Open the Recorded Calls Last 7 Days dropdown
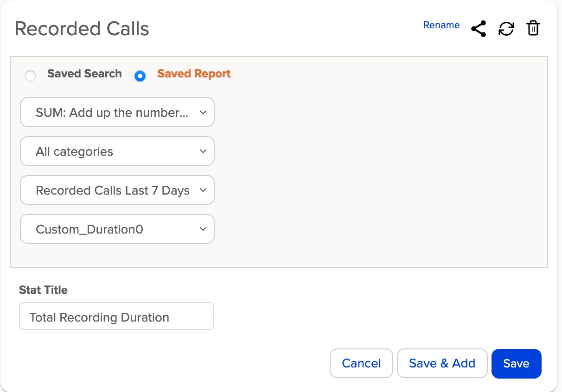Screen dimensions: 562x392 click(x=117, y=190)
